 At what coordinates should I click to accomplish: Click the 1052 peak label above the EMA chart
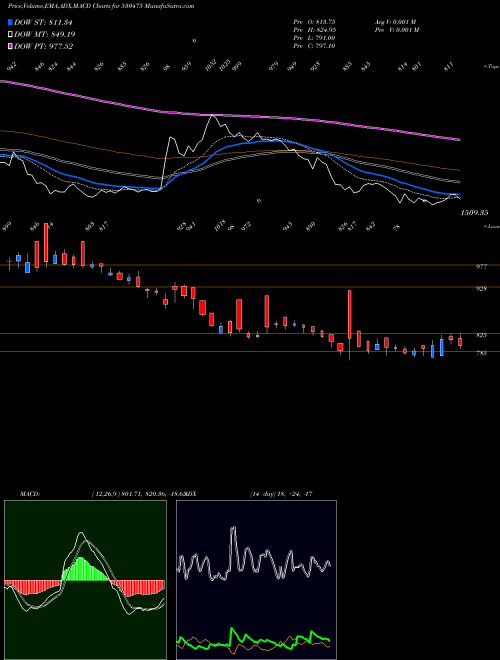[211, 65]
